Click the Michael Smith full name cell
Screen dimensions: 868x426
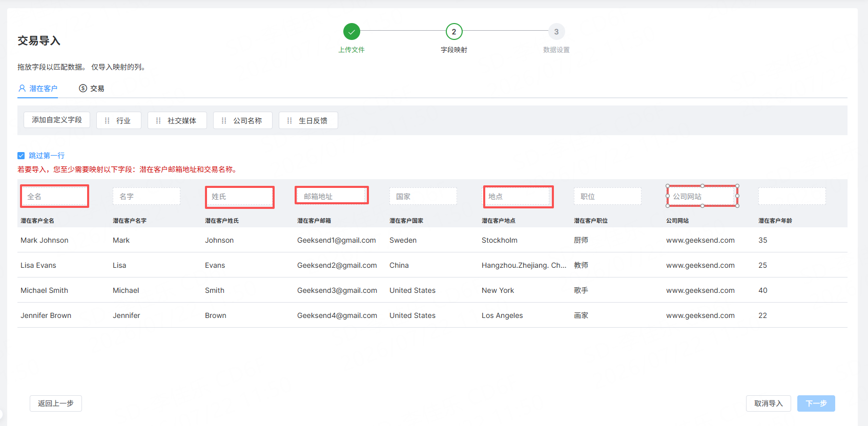[x=45, y=290]
